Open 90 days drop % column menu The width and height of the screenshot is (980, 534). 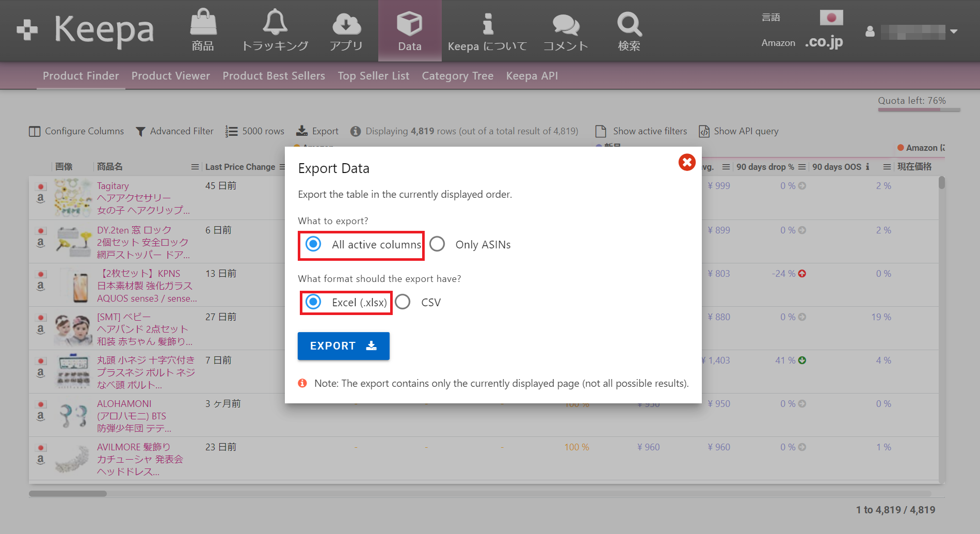click(x=802, y=167)
